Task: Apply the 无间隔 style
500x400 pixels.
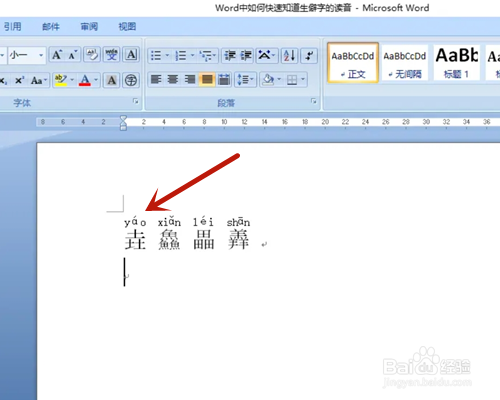Action: 405,63
